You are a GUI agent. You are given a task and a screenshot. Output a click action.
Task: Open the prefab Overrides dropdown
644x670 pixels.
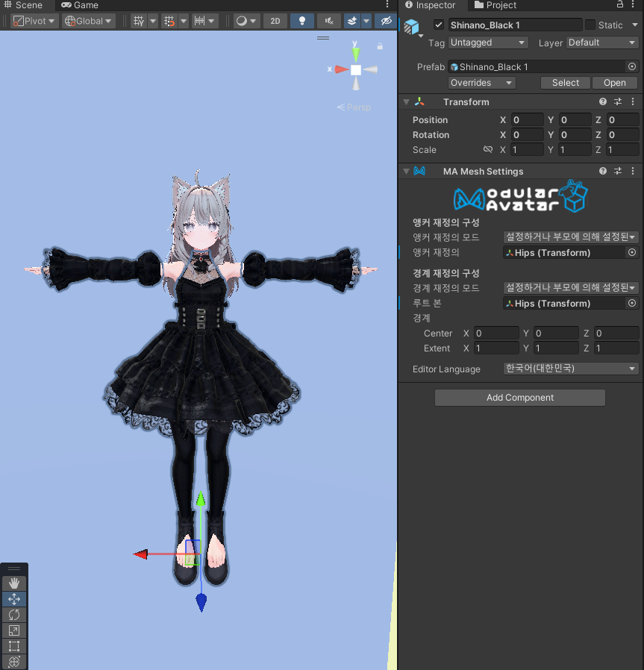click(481, 83)
